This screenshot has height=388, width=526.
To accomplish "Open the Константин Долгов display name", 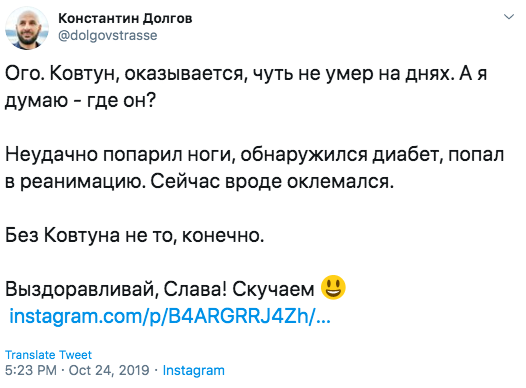I will click(x=125, y=19).
